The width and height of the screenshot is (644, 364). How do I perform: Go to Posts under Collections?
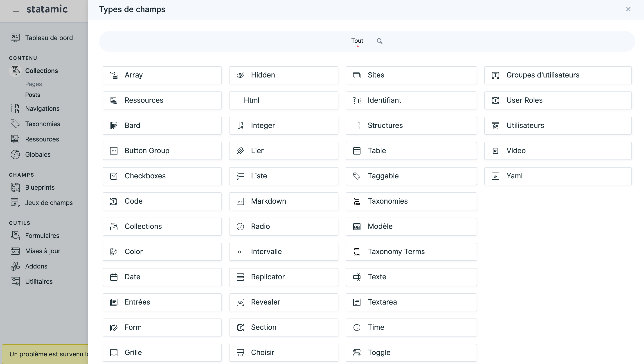(x=33, y=95)
